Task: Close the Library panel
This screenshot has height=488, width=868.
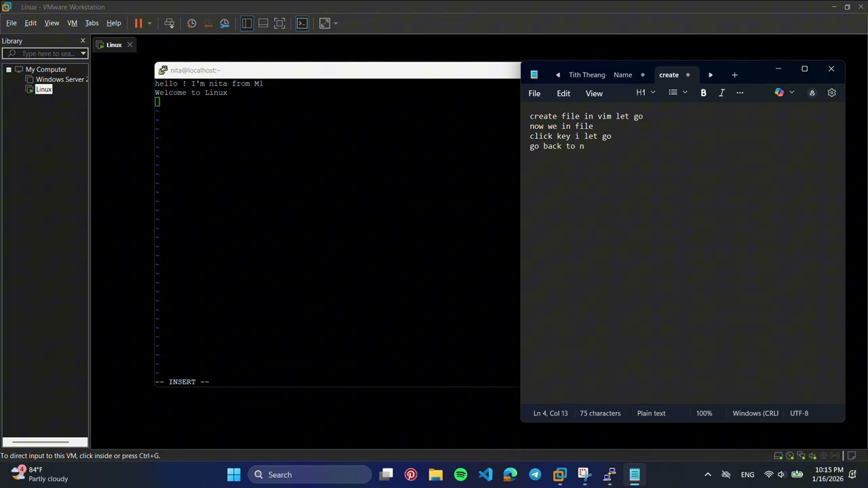Action: pos(83,41)
